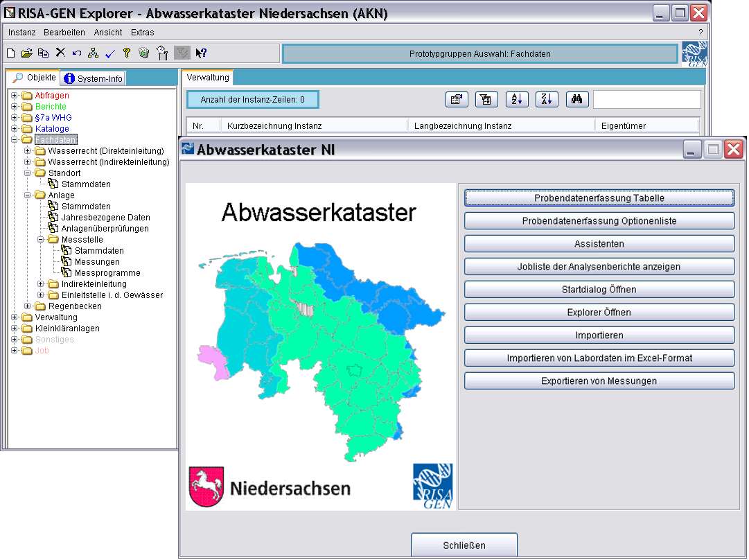The height and width of the screenshot is (560, 749).
Task: Click the hierarchy tree diagram icon
Action: [x=93, y=53]
